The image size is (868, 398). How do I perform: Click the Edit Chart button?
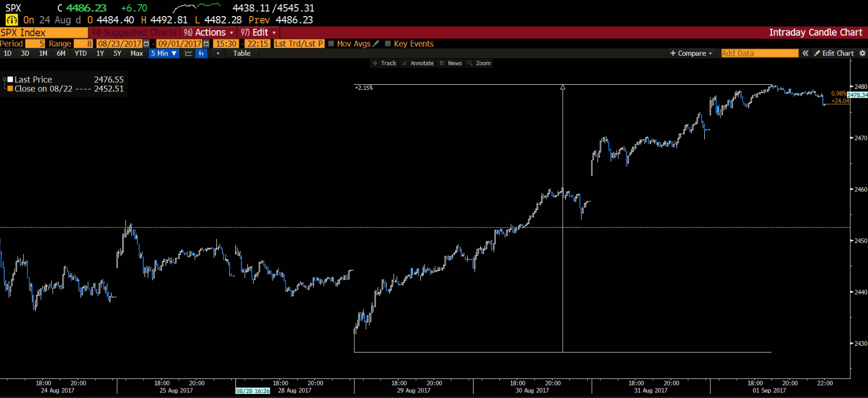833,53
